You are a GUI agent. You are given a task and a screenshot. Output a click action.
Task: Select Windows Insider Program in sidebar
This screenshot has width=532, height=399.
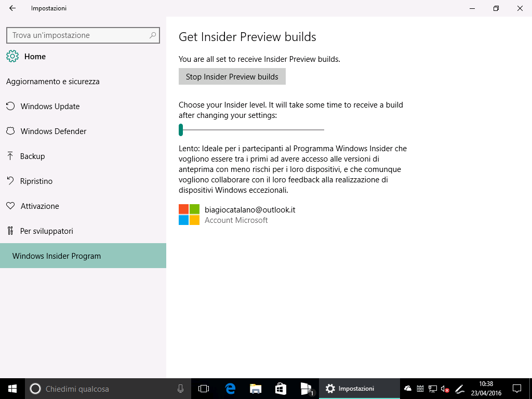(x=83, y=256)
